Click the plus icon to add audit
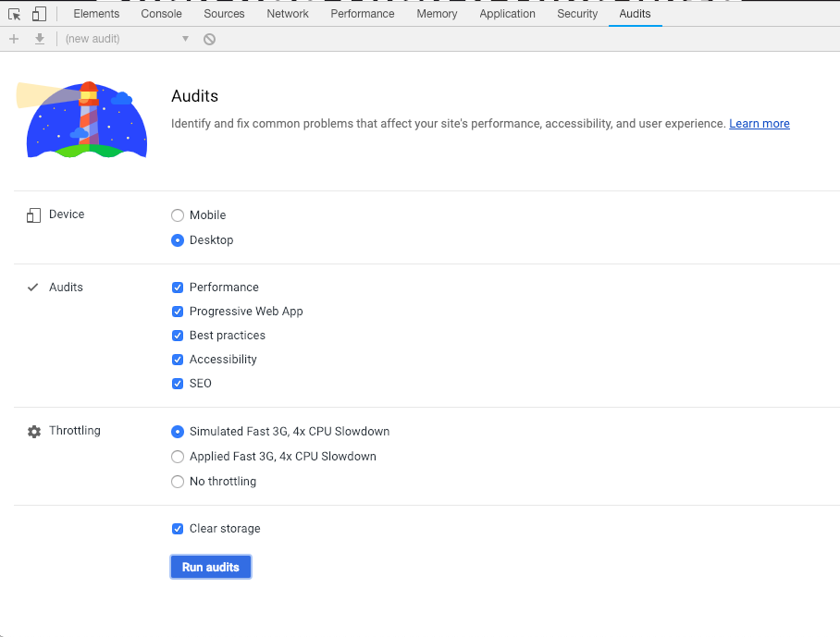 click(13, 39)
